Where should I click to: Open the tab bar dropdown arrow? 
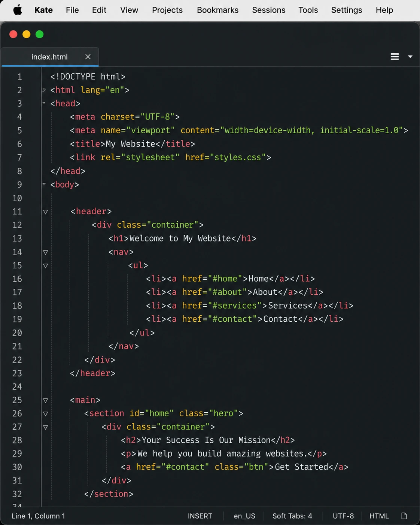(x=410, y=57)
